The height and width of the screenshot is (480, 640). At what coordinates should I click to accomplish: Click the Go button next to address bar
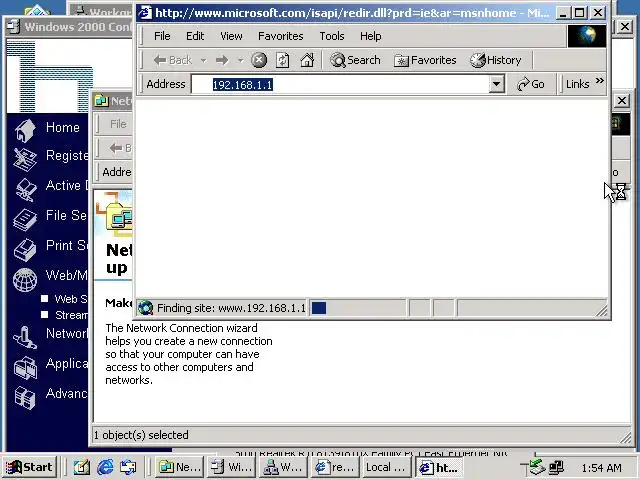pos(531,84)
